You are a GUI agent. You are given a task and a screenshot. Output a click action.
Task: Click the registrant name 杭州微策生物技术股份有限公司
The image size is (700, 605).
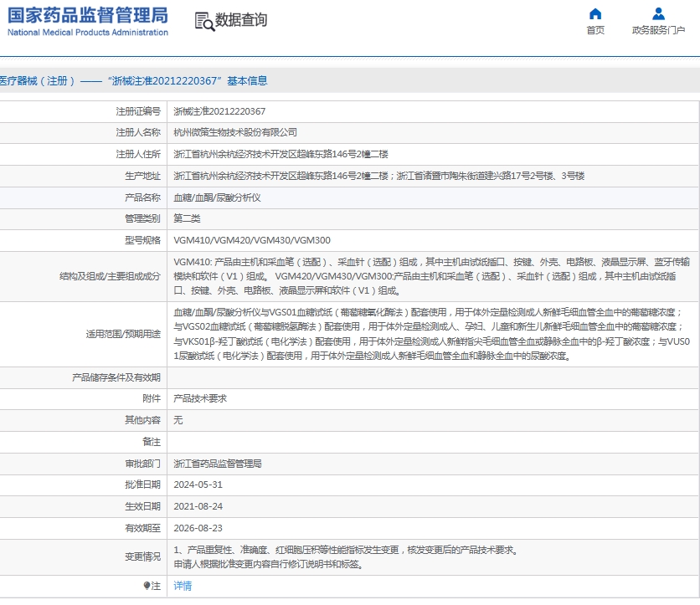[235, 132]
